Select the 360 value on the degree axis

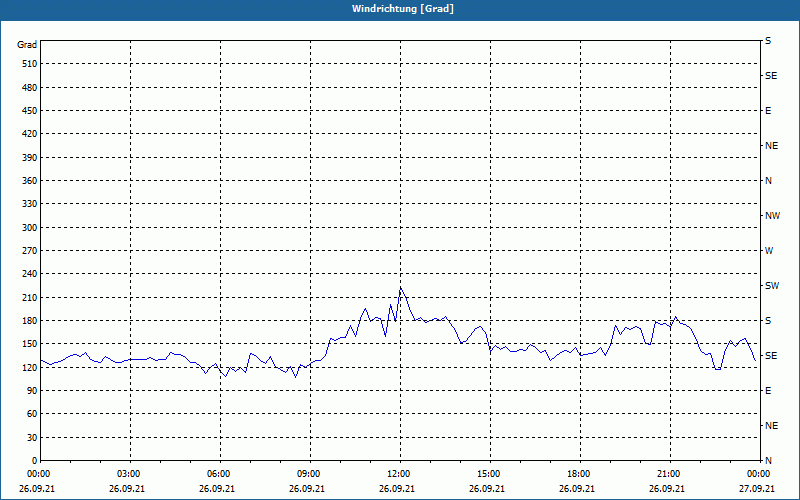pos(30,181)
